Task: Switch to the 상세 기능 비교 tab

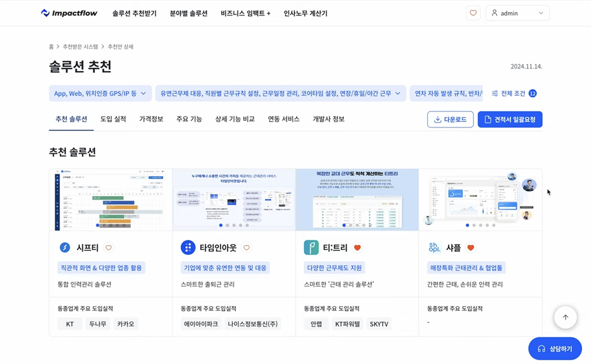Action: [x=235, y=119]
